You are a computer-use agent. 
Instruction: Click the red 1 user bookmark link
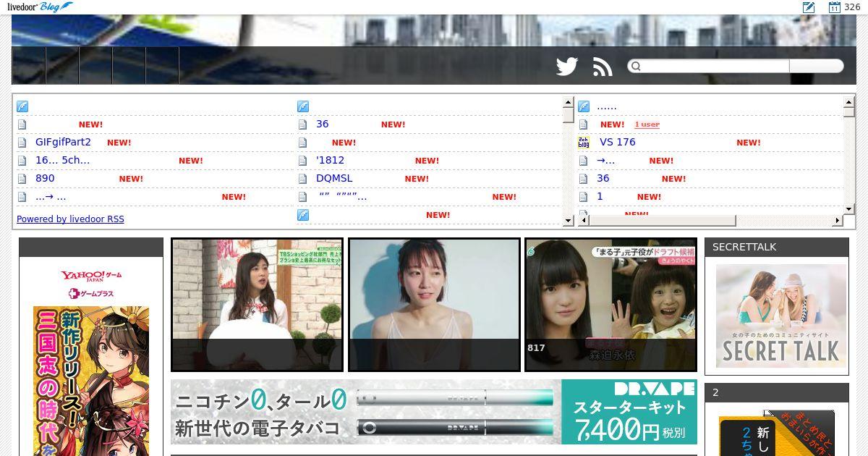[647, 124]
